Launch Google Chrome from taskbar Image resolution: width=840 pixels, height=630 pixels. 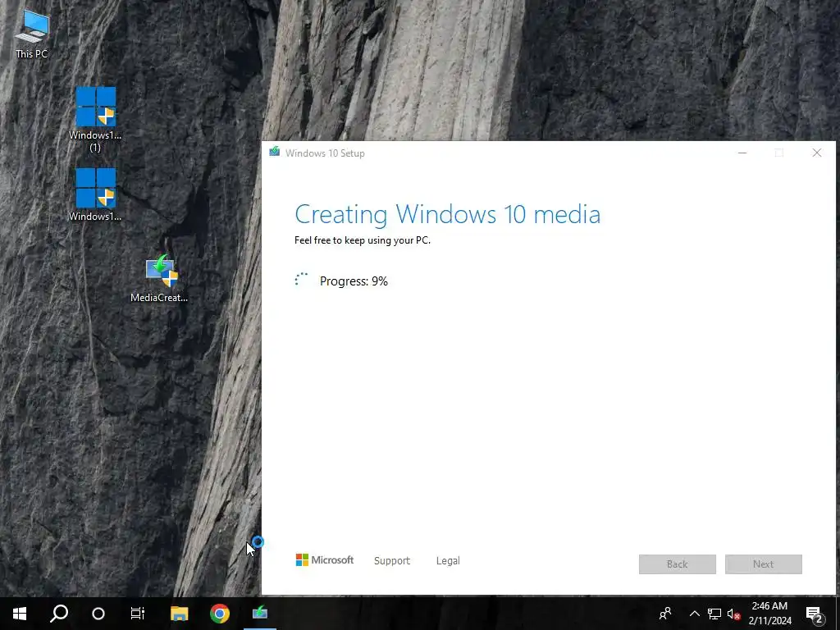pos(220,614)
